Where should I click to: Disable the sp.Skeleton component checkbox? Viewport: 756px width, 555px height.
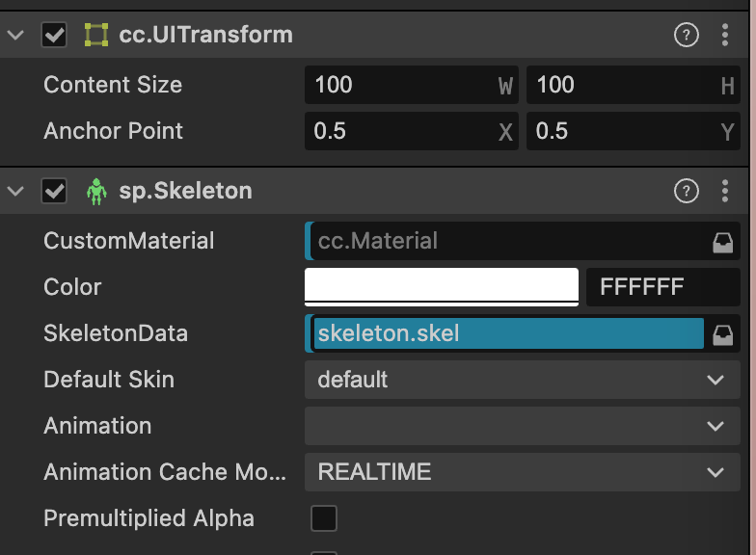pos(54,192)
